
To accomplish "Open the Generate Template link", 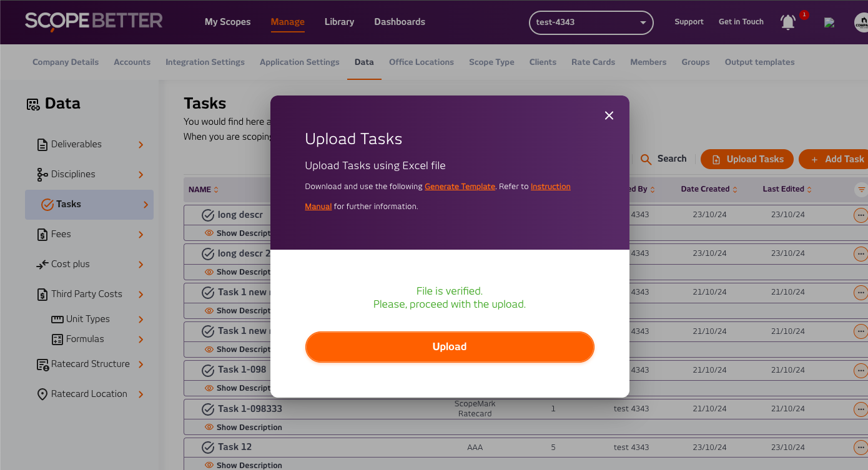I will point(460,187).
